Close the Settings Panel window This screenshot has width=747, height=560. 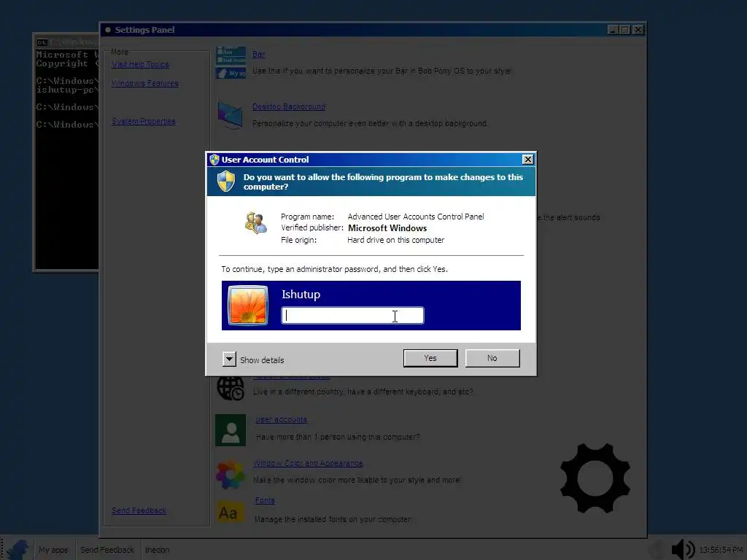[638, 30]
